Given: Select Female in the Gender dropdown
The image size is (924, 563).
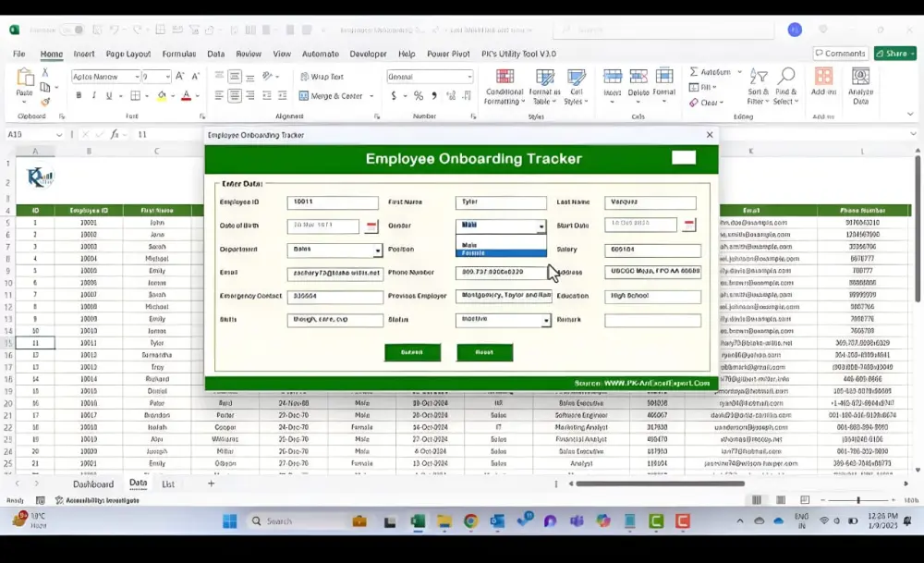Looking at the screenshot, I should click(x=472, y=251).
